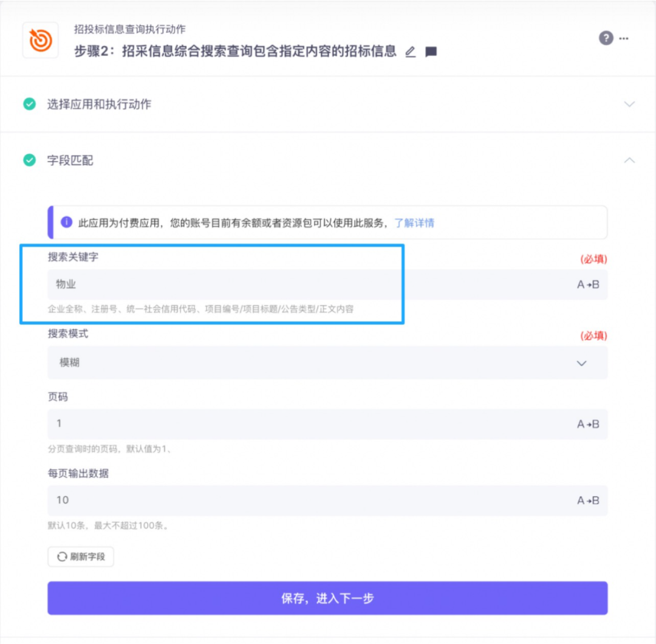The height and width of the screenshot is (644, 656).
Task: Click A→B mapping icon in keyword field
Action: [588, 284]
